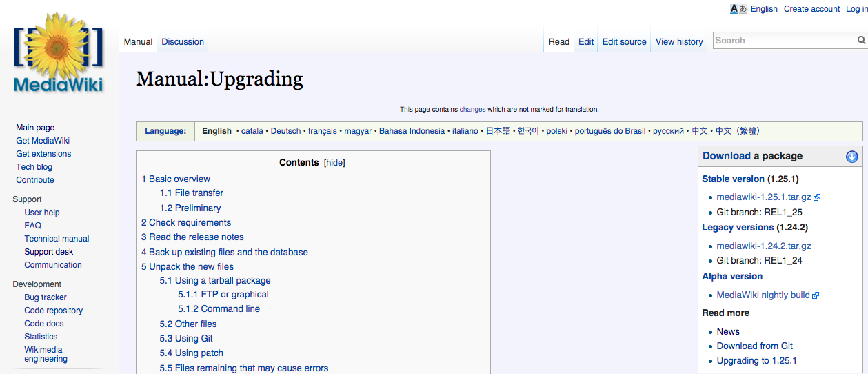Switch language to italiano
Image resolution: width=868 pixels, height=374 pixels.
pos(465,131)
